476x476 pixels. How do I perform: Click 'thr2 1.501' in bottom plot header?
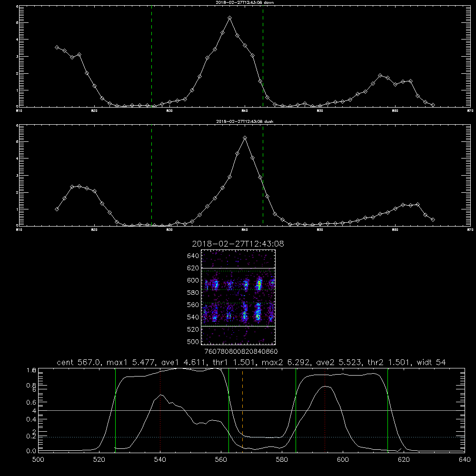click(390, 362)
